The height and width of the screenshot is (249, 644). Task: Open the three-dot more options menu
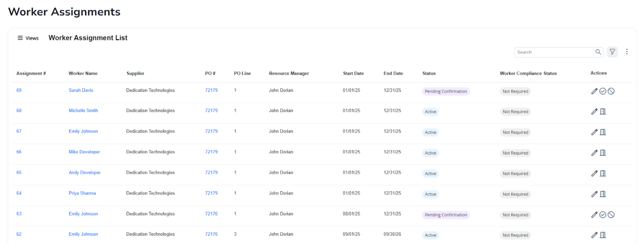[627, 52]
